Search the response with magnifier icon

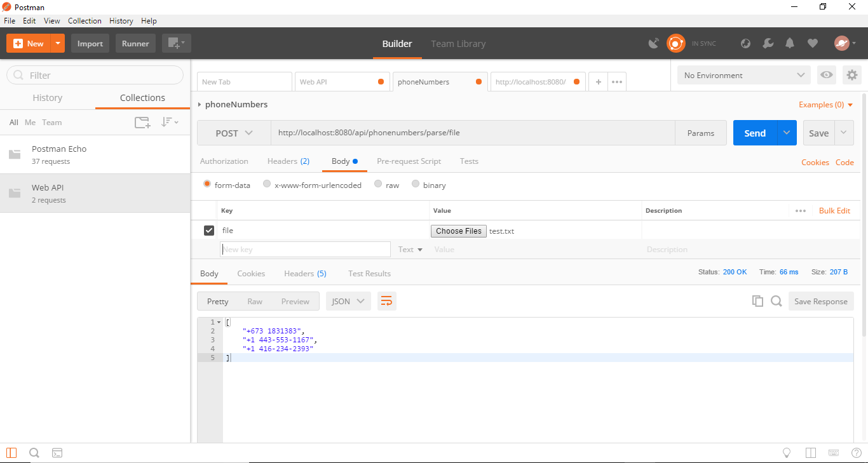(x=776, y=301)
